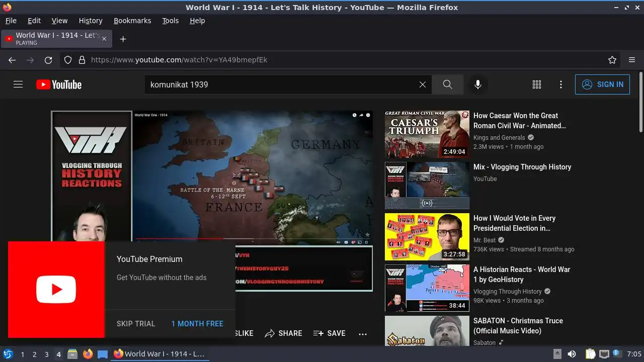Open info icon in video corner
This screenshot has width=644, height=362.
(x=368, y=115)
